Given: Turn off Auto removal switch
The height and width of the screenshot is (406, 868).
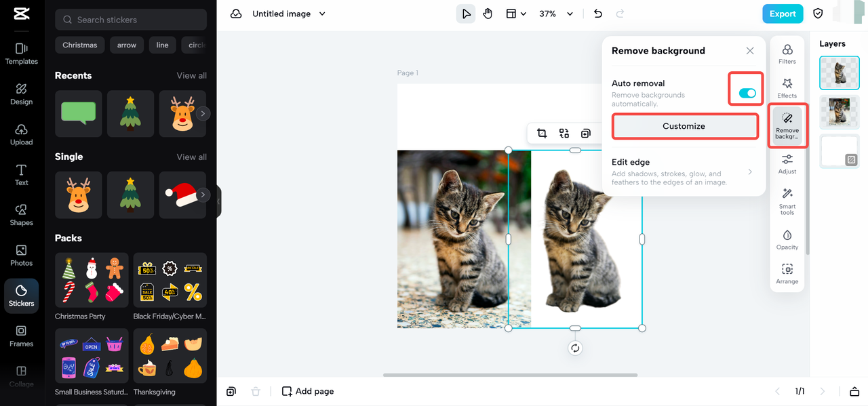Looking at the screenshot, I should 747,93.
